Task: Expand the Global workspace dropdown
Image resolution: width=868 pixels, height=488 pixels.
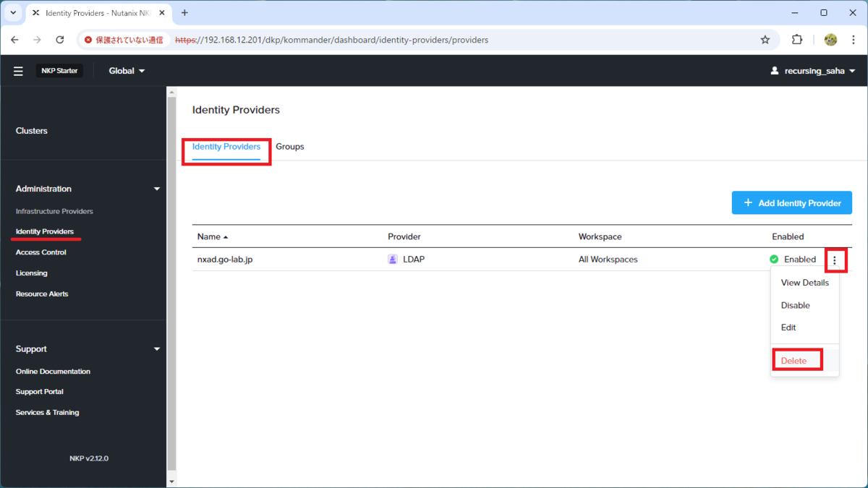Action: (127, 71)
